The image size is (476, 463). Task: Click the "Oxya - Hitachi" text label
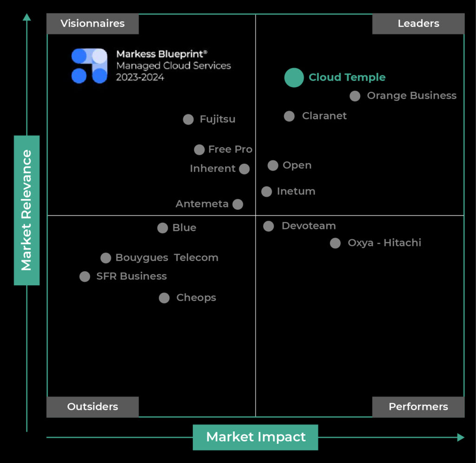tap(384, 243)
